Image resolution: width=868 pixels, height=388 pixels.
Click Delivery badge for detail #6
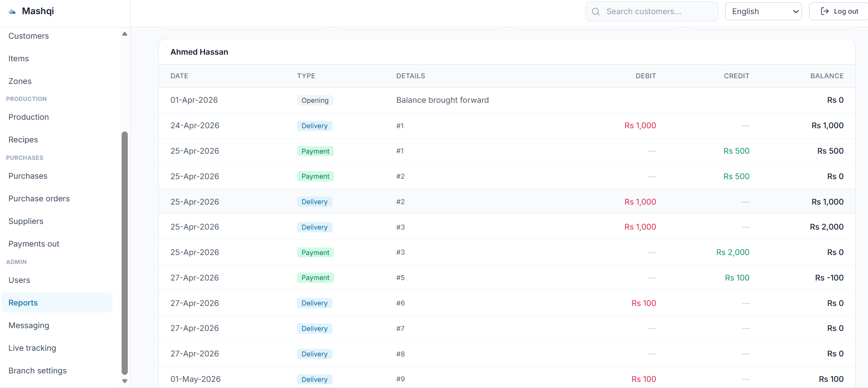[x=314, y=303]
